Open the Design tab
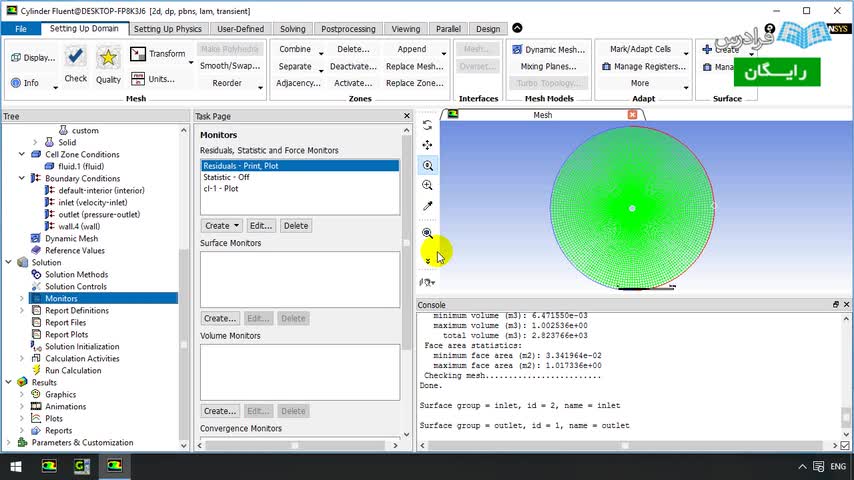The height and width of the screenshot is (480, 854). click(x=487, y=29)
